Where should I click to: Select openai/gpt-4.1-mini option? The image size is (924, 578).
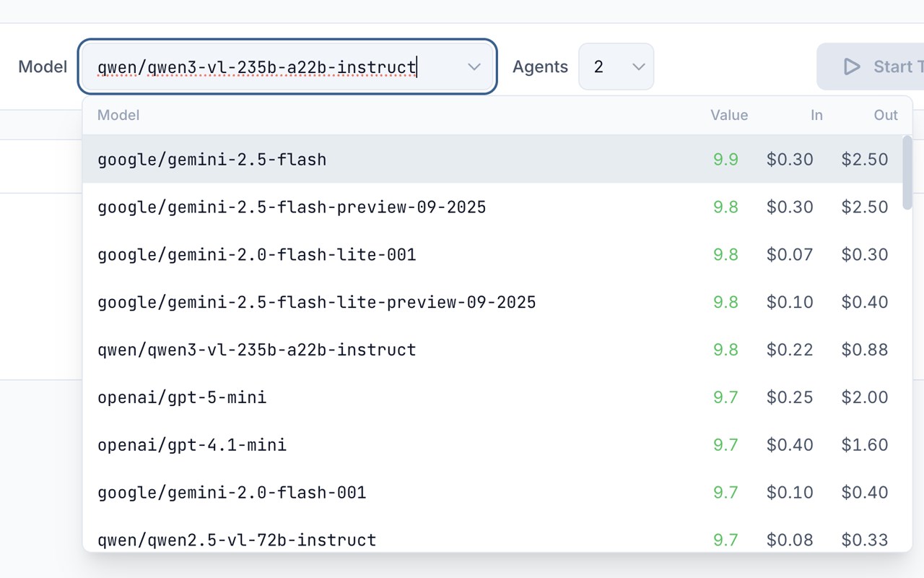(x=192, y=445)
